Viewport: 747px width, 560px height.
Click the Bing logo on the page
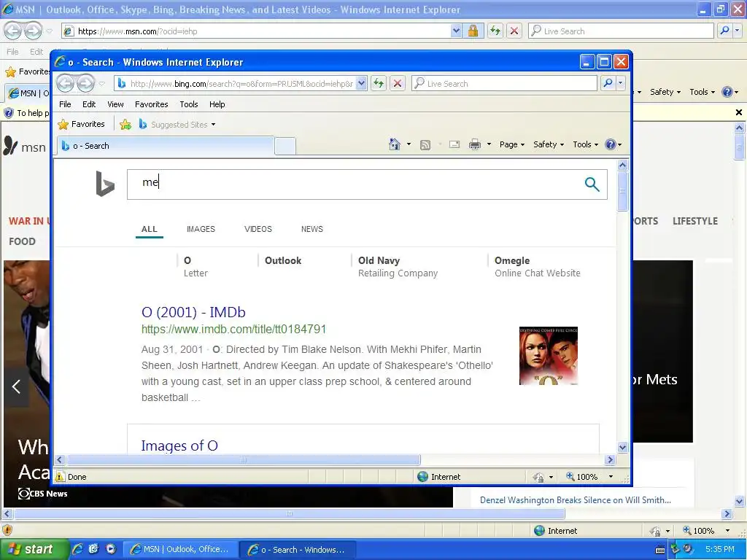coord(105,183)
